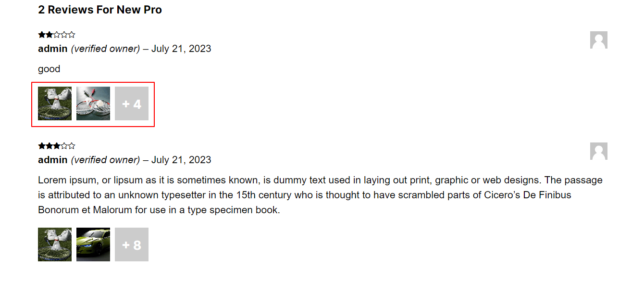Expand hidden images via the "+ 8" tile

[x=132, y=244]
